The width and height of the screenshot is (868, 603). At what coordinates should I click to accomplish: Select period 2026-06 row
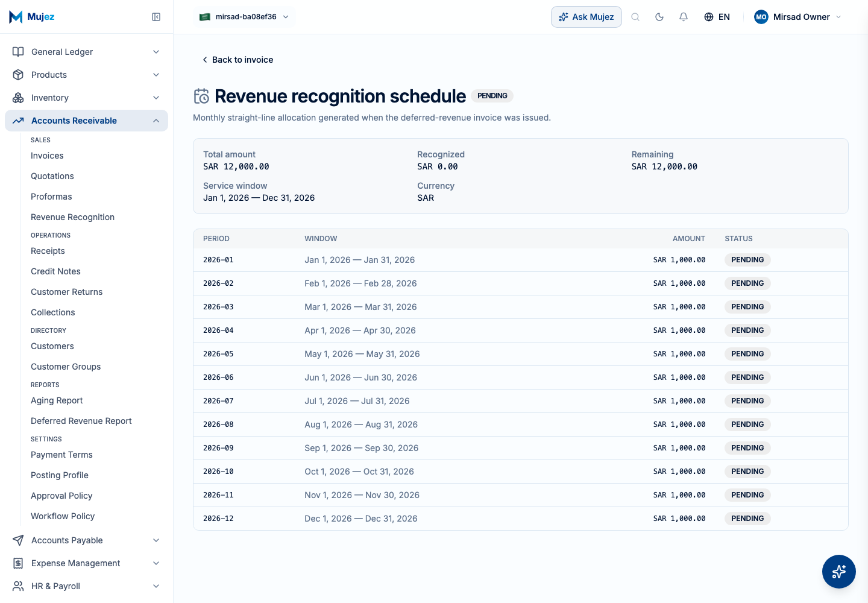pos(521,377)
